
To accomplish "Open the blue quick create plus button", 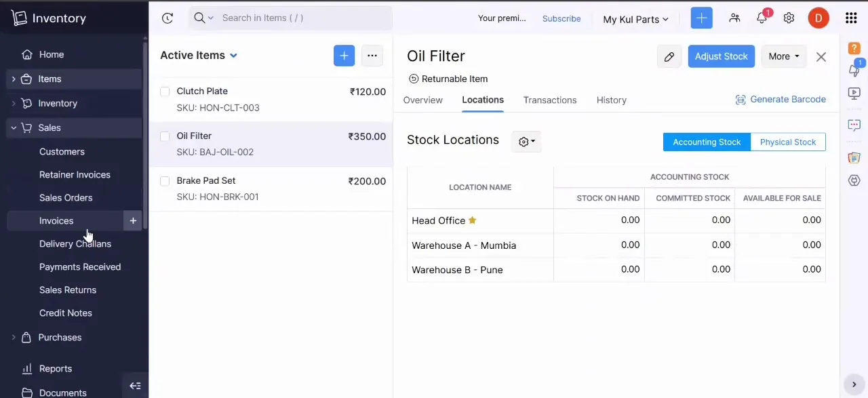I will point(702,18).
